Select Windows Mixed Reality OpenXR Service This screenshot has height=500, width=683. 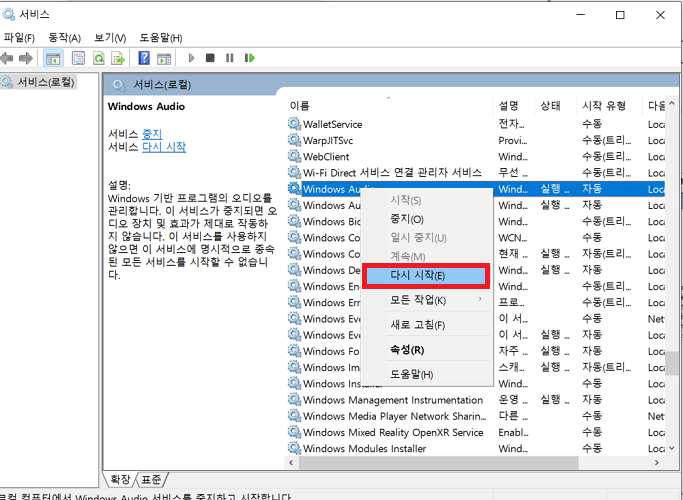393,432
